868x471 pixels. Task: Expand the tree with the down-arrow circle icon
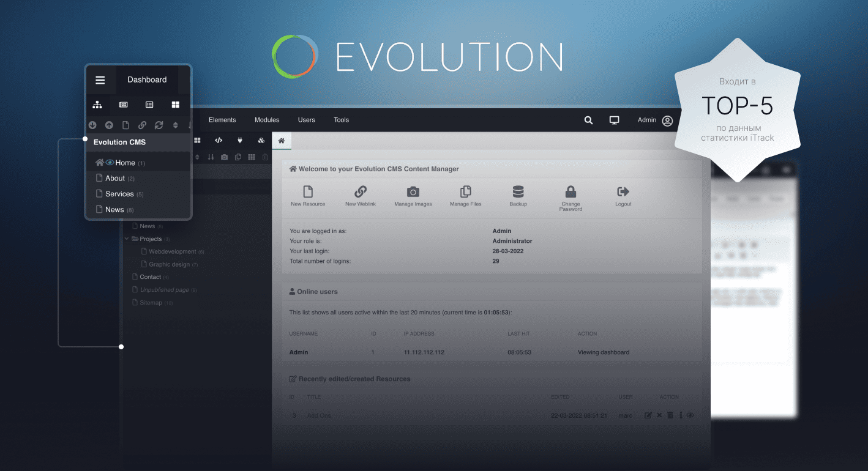92,125
